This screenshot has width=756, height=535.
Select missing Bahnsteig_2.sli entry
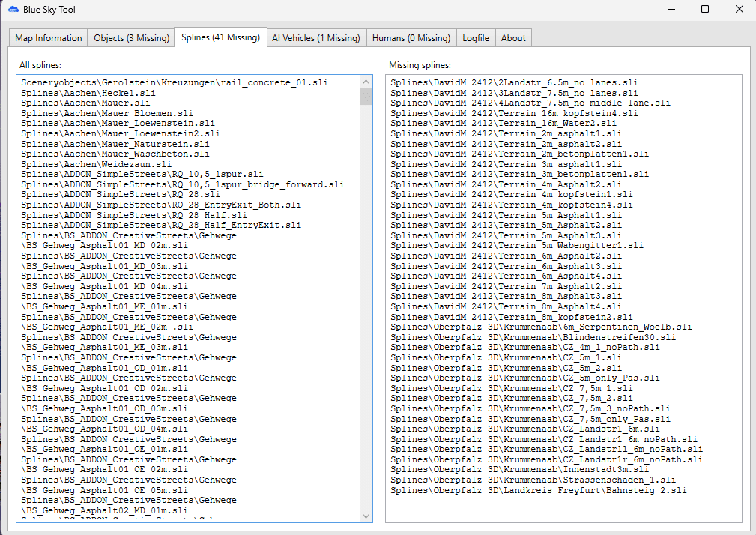click(x=538, y=490)
